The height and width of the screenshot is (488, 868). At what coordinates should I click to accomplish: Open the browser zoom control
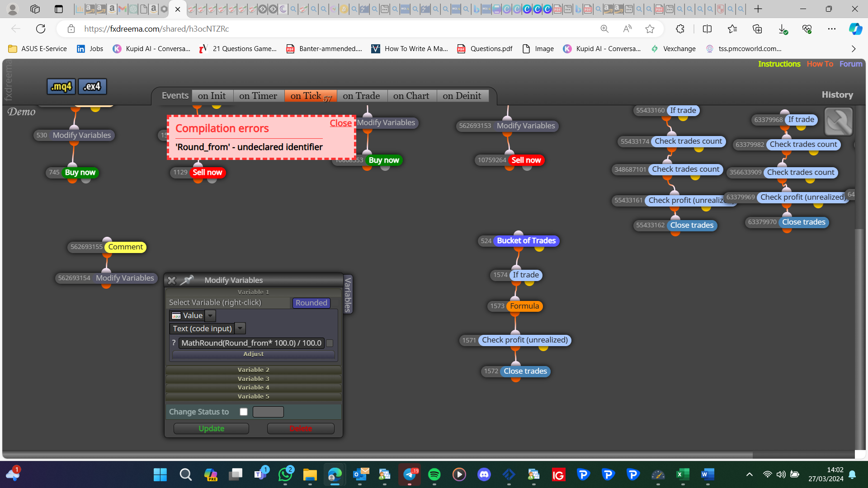(x=604, y=29)
